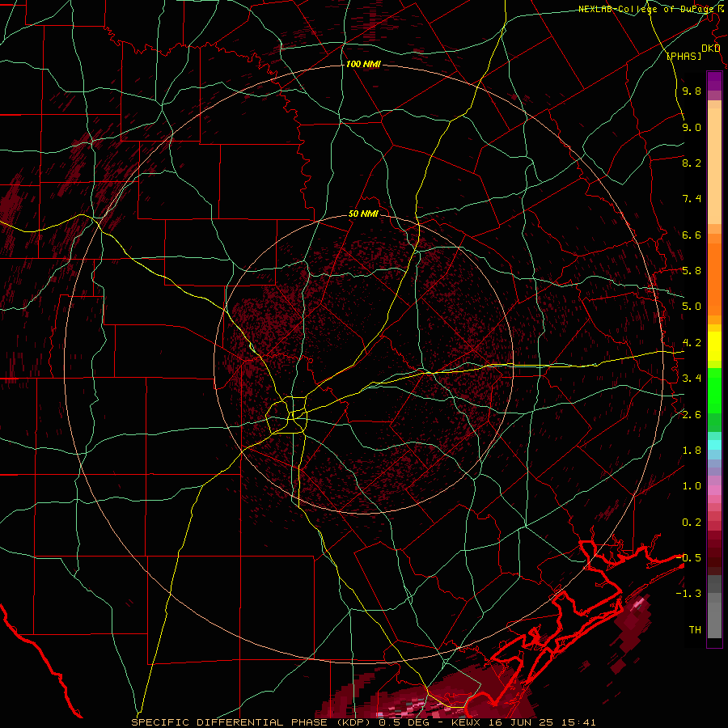Click the KEWX station identifier in the caption
The height and width of the screenshot is (728, 728).
tap(467, 722)
